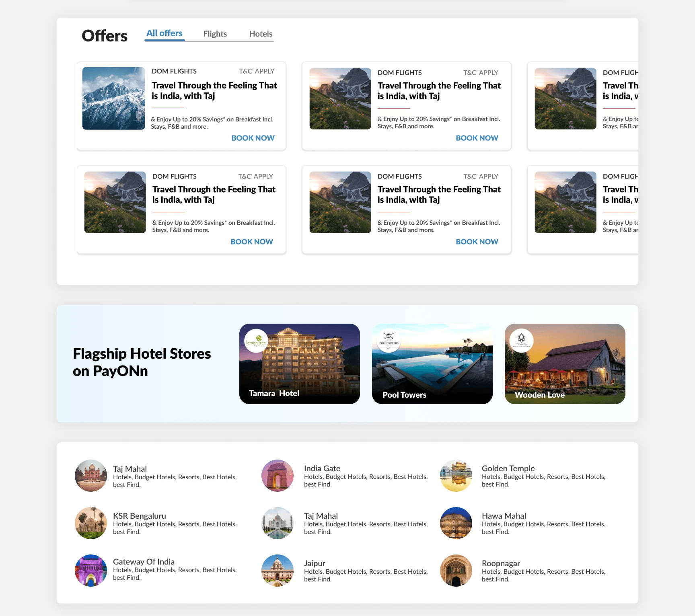695x616 pixels.
Task: Click the Polo Towers logo badge
Action: coord(389,341)
